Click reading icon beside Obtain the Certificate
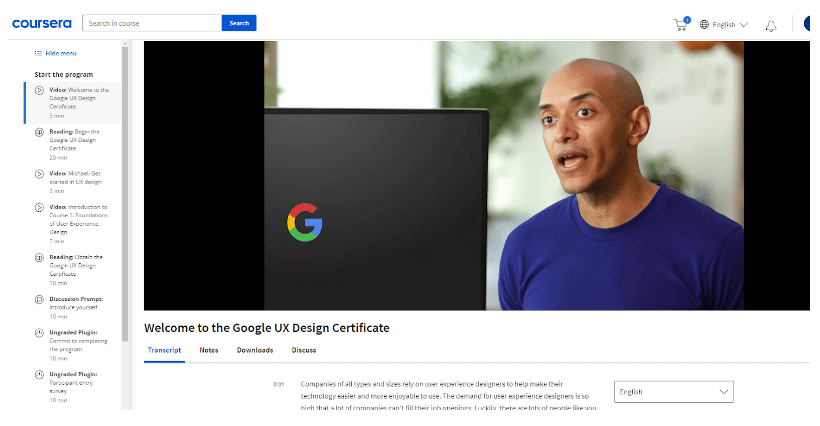820x426 pixels. coord(39,258)
